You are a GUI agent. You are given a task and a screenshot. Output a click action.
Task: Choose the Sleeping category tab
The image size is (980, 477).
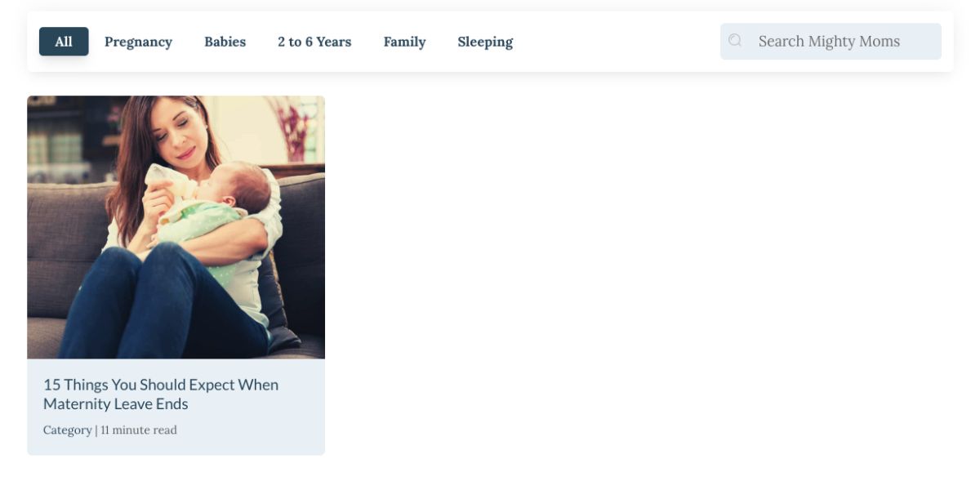(x=485, y=42)
